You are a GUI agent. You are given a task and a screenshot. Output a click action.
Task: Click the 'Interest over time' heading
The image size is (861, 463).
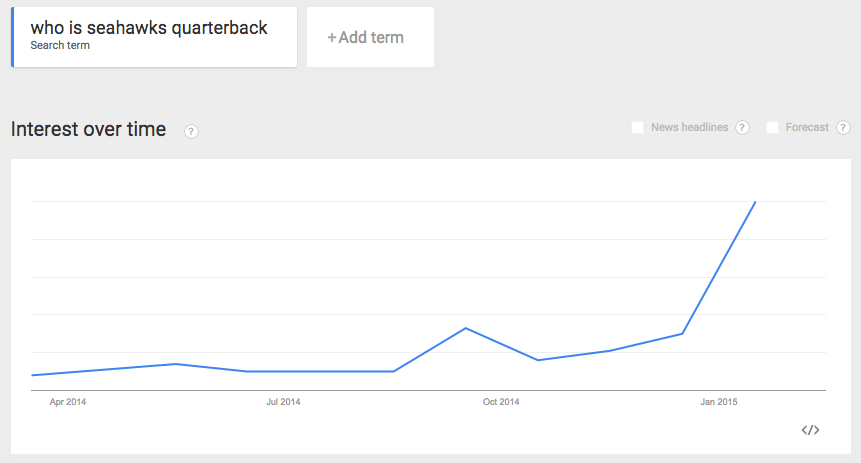point(88,129)
